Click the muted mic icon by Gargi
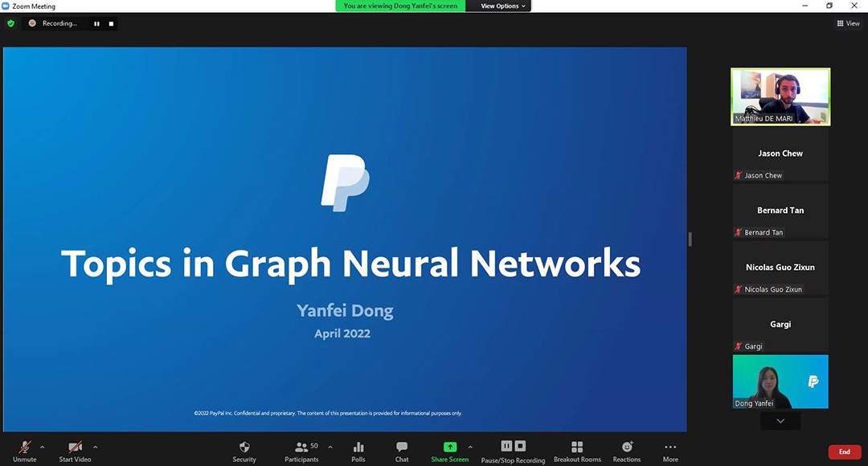 [x=738, y=346]
